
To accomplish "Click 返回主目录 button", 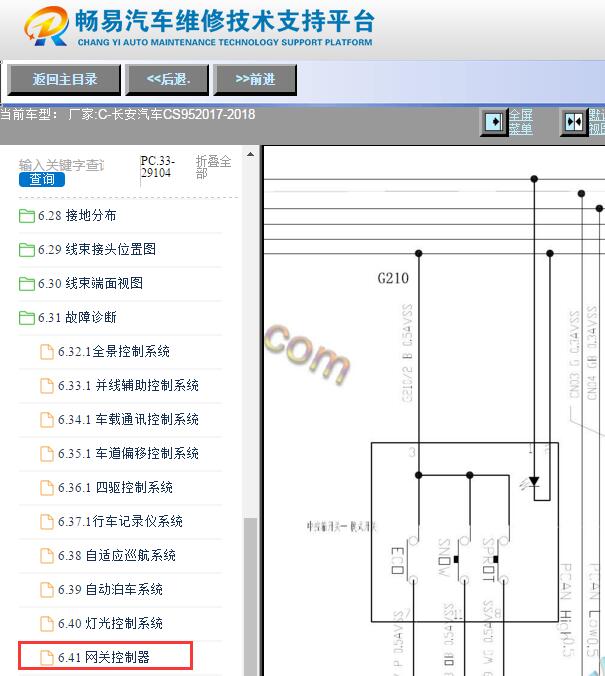I will click(64, 79).
